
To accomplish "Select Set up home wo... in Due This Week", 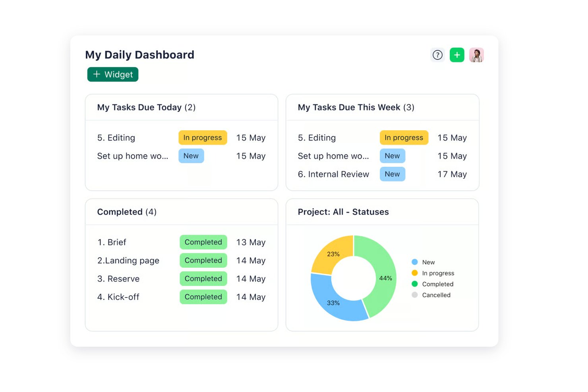I will coord(333,156).
